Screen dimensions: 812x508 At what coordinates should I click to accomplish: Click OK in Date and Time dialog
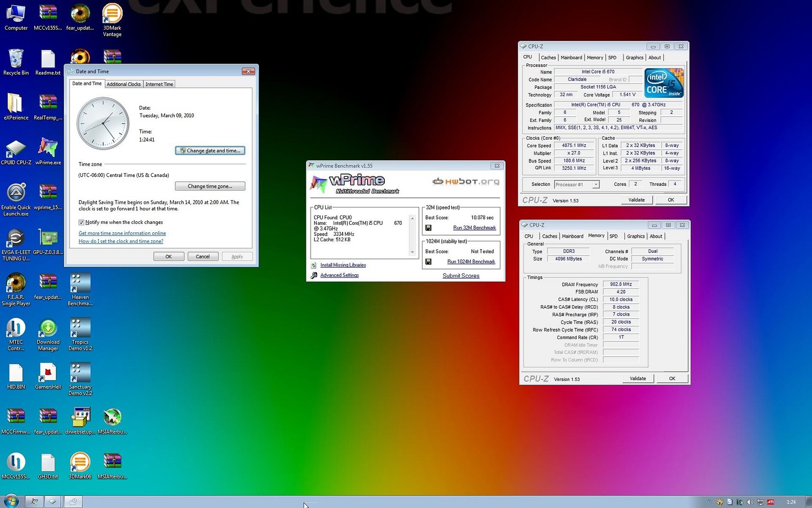pos(168,256)
